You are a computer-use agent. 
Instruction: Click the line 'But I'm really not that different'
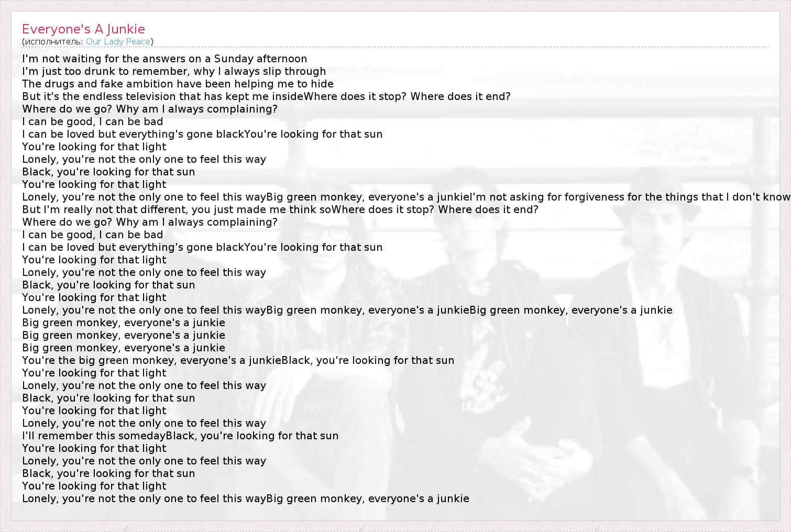pyautogui.click(x=280, y=209)
